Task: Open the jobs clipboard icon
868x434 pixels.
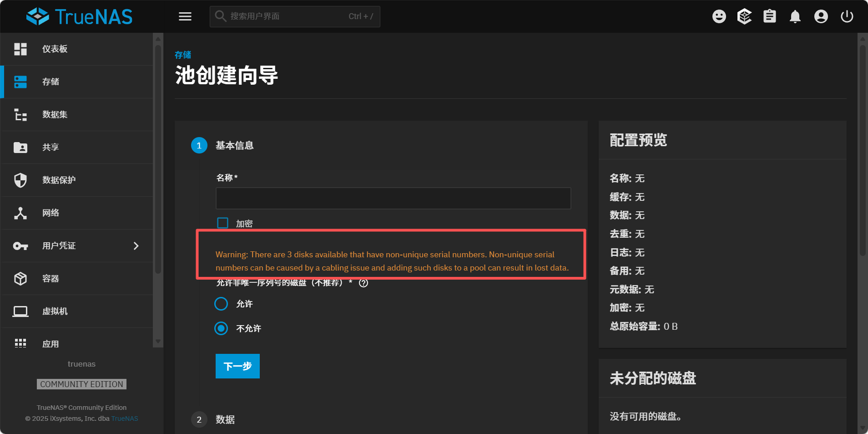Action: pyautogui.click(x=770, y=16)
